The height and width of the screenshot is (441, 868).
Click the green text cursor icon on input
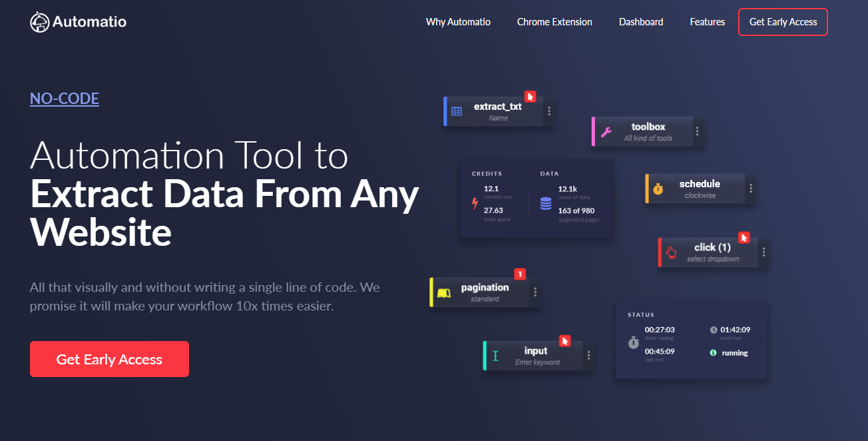pos(495,356)
